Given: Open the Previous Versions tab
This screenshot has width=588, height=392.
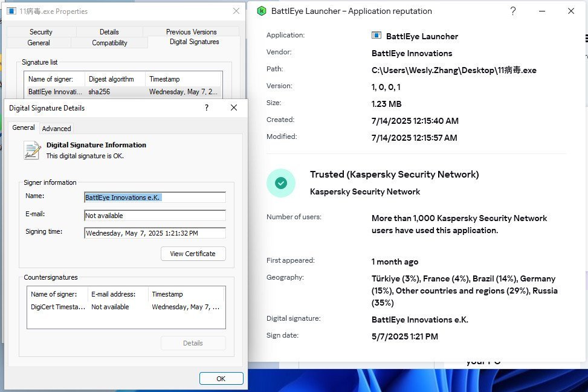Looking at the screenshot, I should pos(191,32).
